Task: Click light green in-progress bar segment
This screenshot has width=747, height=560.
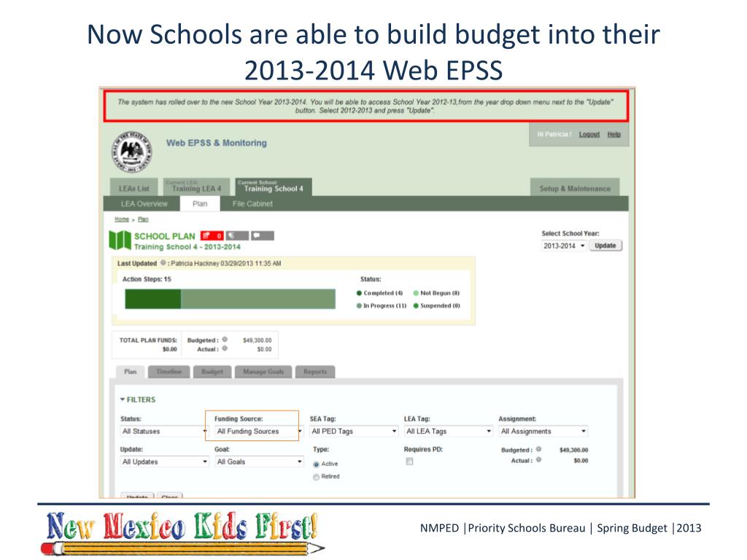Action: pos(258,299)
